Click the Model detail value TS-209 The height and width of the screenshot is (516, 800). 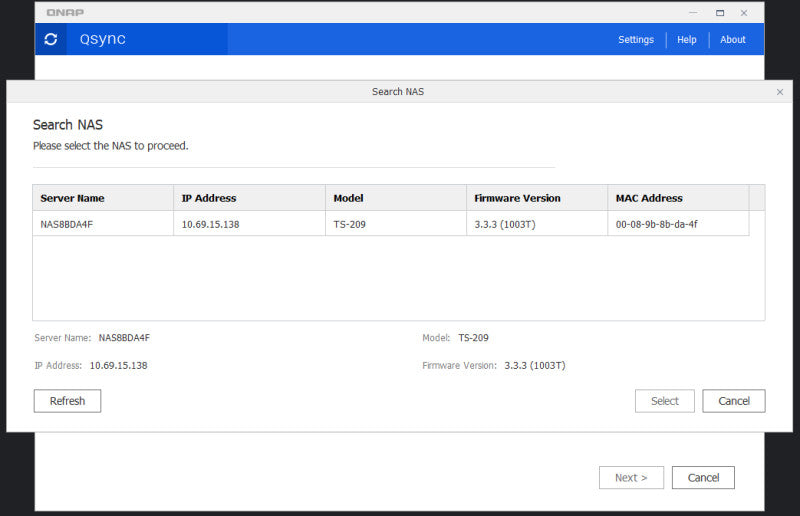coord(473,337)
